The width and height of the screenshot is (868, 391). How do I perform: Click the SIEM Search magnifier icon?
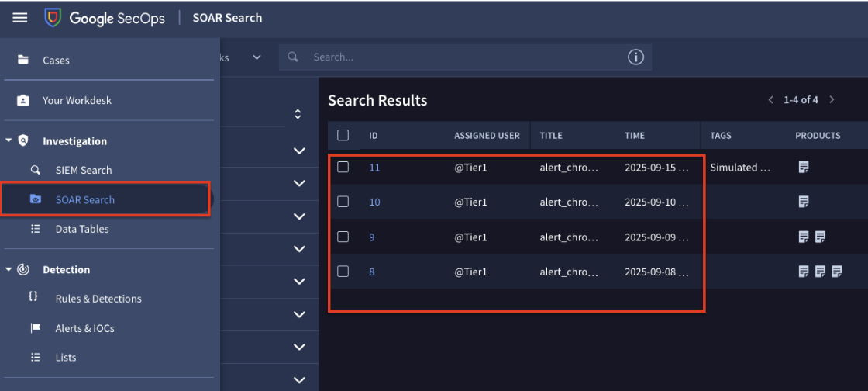point(36,170)
